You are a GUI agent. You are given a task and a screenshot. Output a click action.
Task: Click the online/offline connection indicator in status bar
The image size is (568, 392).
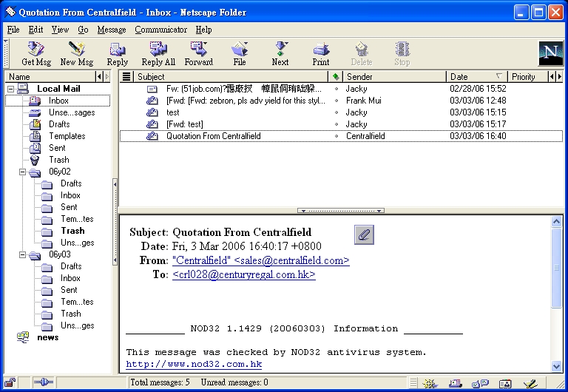tap(43, 382)
